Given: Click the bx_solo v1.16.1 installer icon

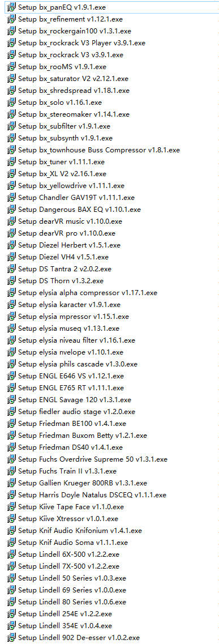Looking at the screenshot, I should coord(11,103).
